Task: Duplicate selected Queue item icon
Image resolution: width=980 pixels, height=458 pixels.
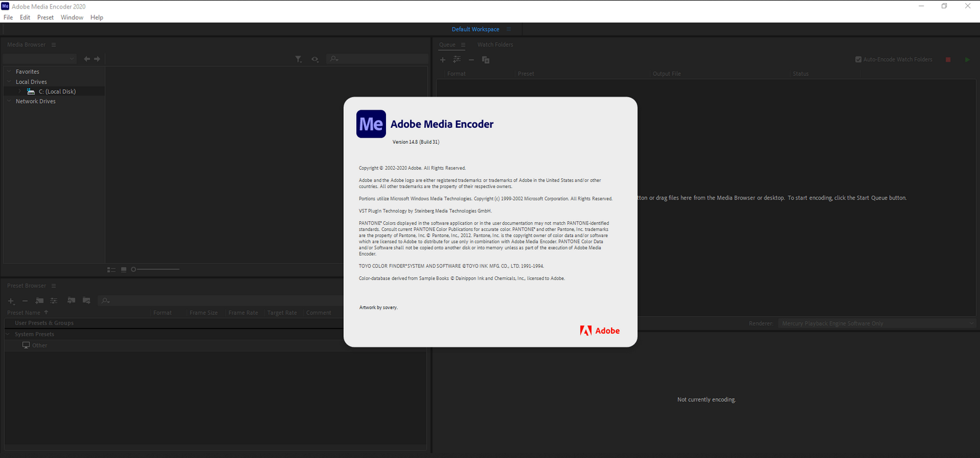Action: coord(485,59)
